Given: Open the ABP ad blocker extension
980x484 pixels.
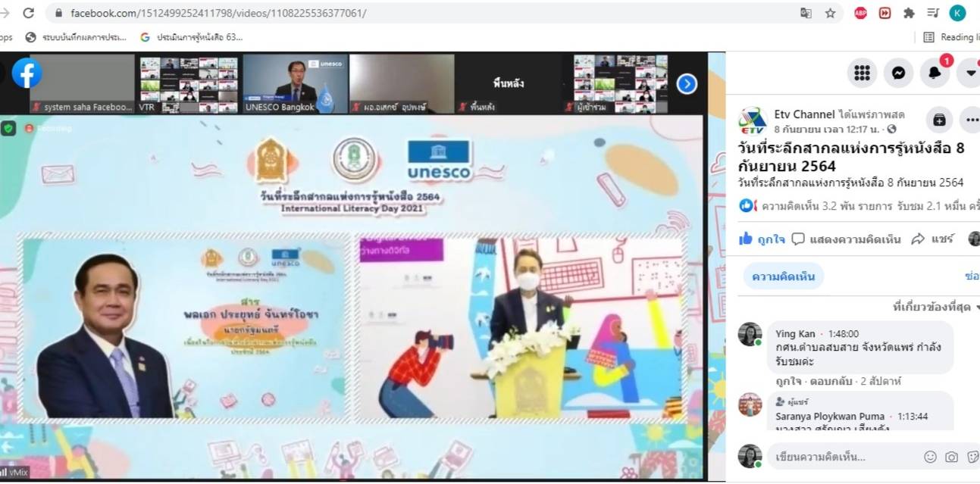Looking at the screenshot, I should point(860,13).
